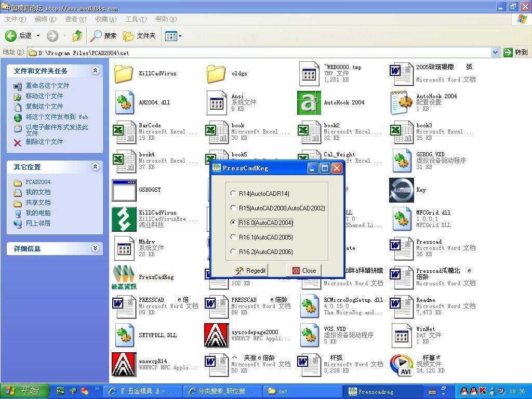532x399 pixels.
Task: Click the 搜索 search toolbar button
Action: [103, 36]
